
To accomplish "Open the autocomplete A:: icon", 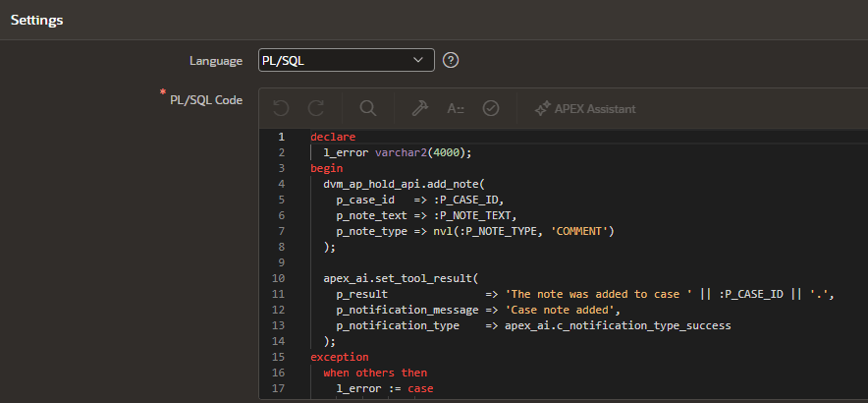I will (456, 109).
